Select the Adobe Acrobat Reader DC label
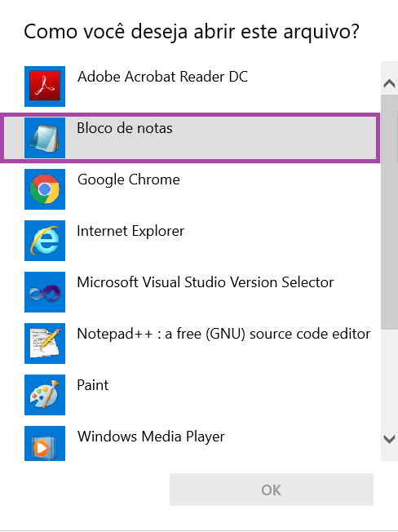The width and height of the screenshot is (398, 532). 162,77
